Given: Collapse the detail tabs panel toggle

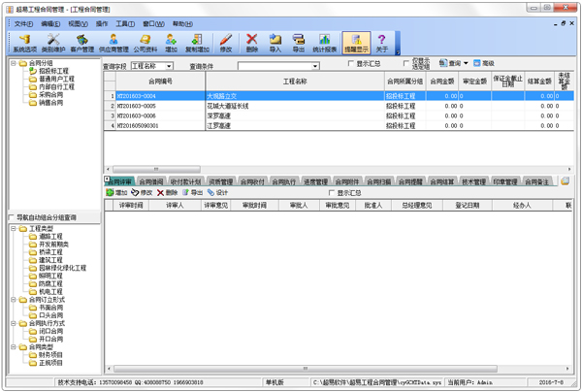Looking at the screenshot, I should pyautogui.click(x=107, y=179).
